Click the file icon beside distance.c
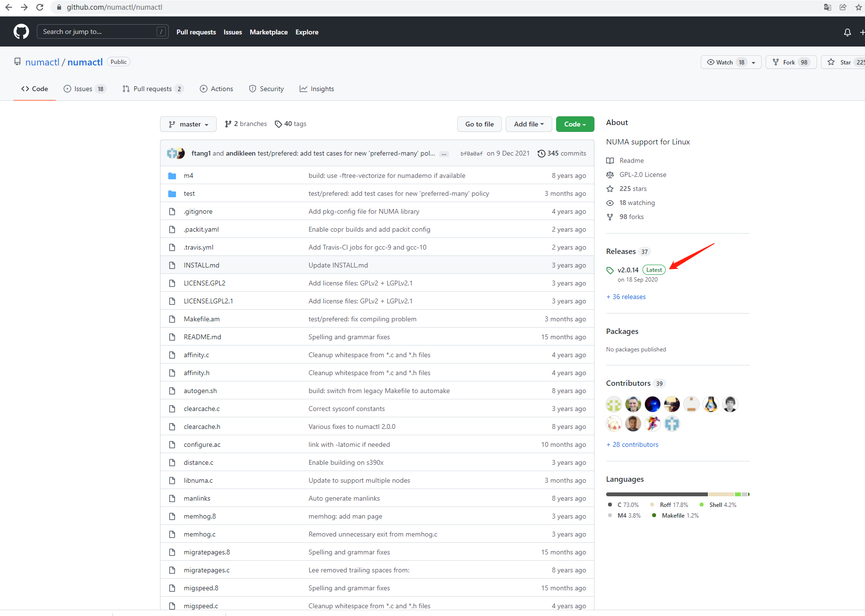Screen dimensions: 865x616 tap(172, 462)
